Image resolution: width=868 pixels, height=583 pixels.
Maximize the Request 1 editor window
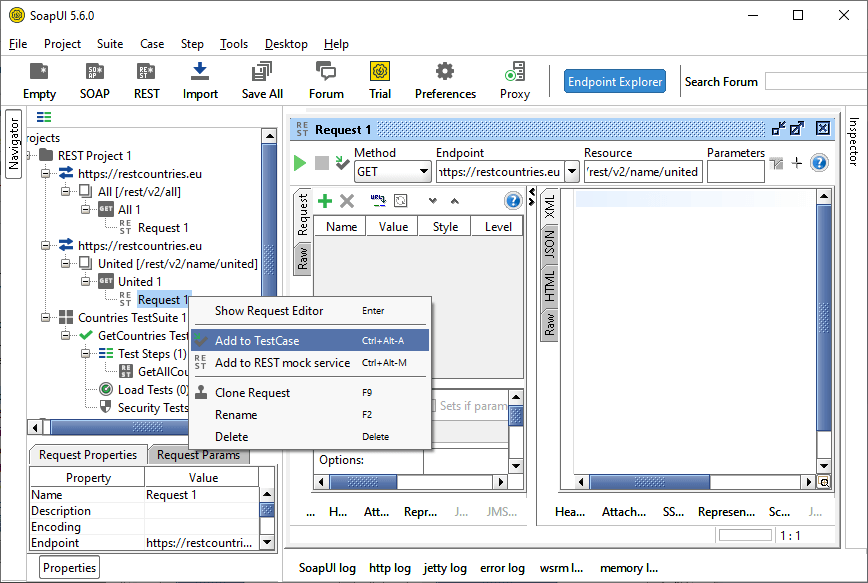coord(797,128)
